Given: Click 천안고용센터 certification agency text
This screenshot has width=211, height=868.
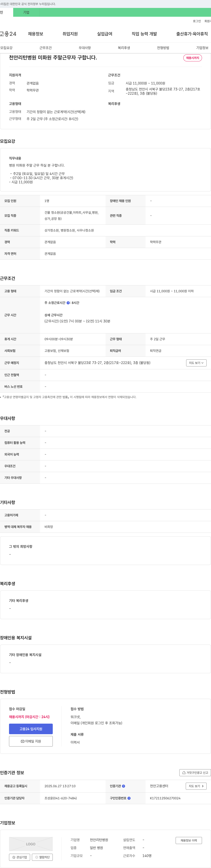Looking at the screenshot, I should tap(159, 786).
